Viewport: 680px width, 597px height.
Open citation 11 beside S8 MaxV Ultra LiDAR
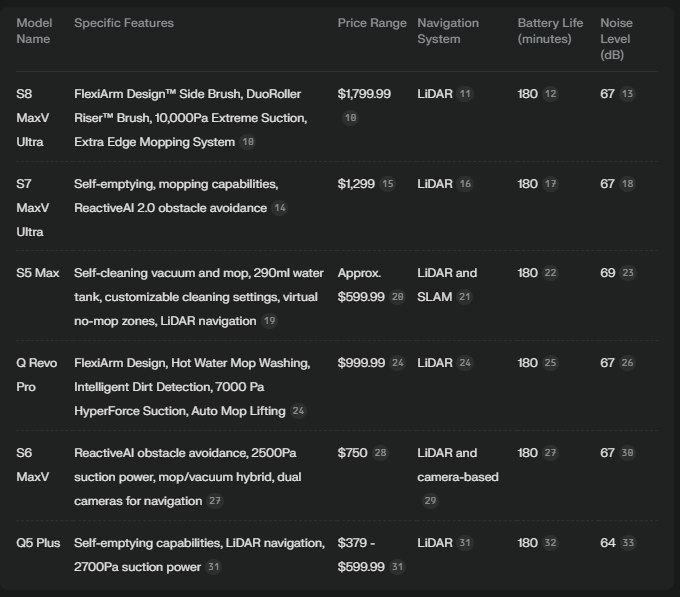point(465,94)
